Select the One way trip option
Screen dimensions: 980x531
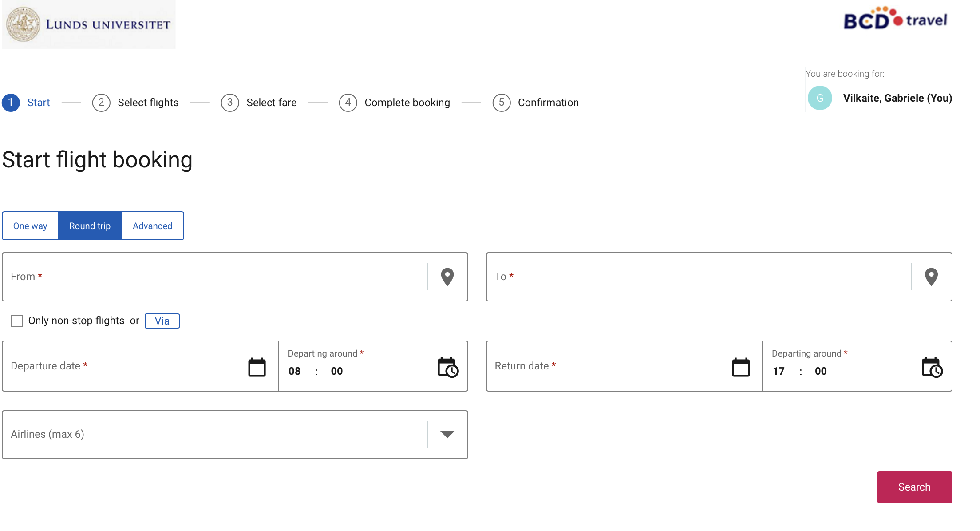click(30, 226)
